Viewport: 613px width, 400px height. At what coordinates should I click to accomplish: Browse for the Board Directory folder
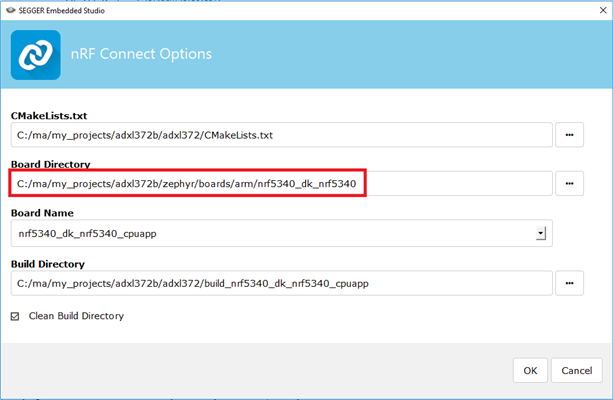tap(569, 183)
